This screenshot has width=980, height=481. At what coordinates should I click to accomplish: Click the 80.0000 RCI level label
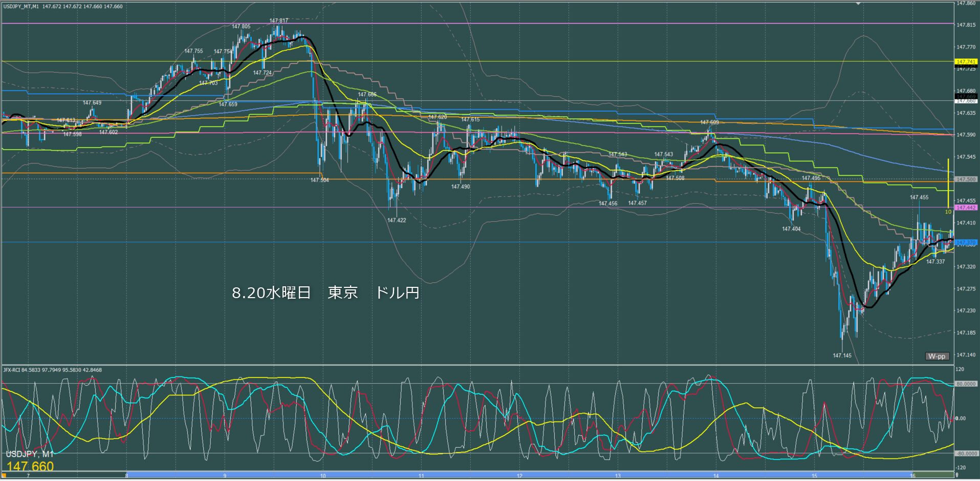tap(966, 384)
